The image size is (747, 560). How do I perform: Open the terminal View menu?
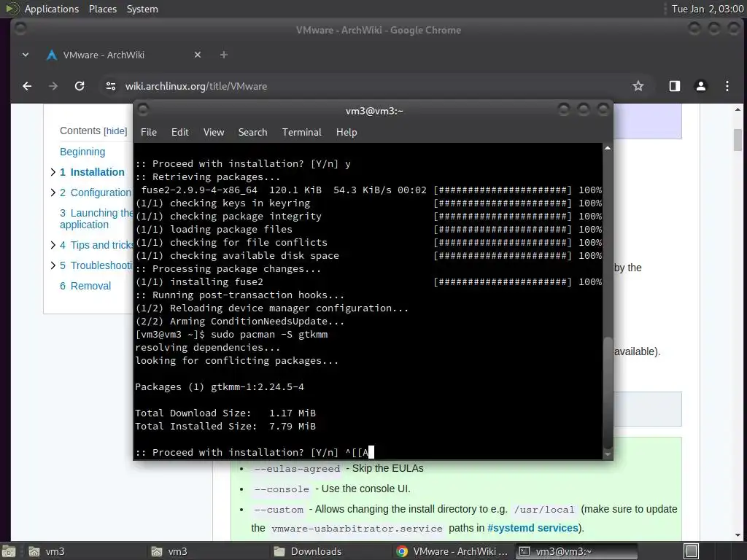(214, 133)
